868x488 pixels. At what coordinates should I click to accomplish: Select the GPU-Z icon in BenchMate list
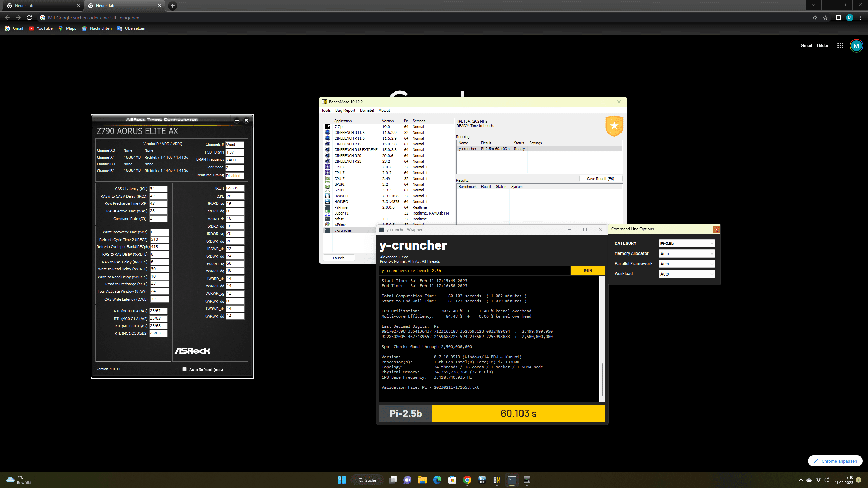pyautogui.click(x=328, y=179)
